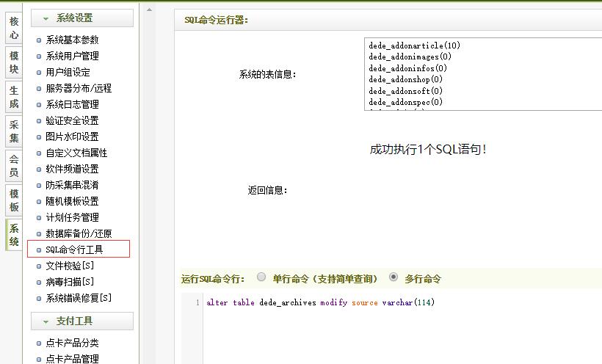Select the 单行命令 radio button
Image resolution: width=602 pixels, height=364 pixels.
coord(261,277)
